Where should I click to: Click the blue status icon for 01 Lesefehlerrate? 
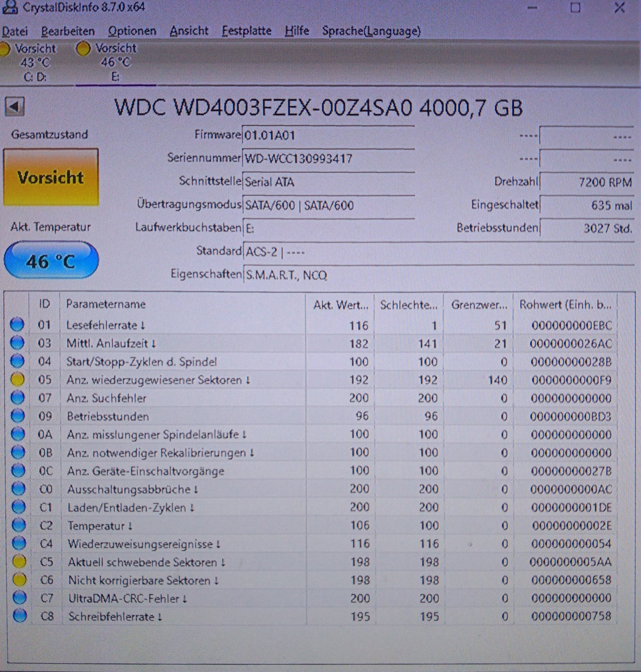tap(17, 325)
